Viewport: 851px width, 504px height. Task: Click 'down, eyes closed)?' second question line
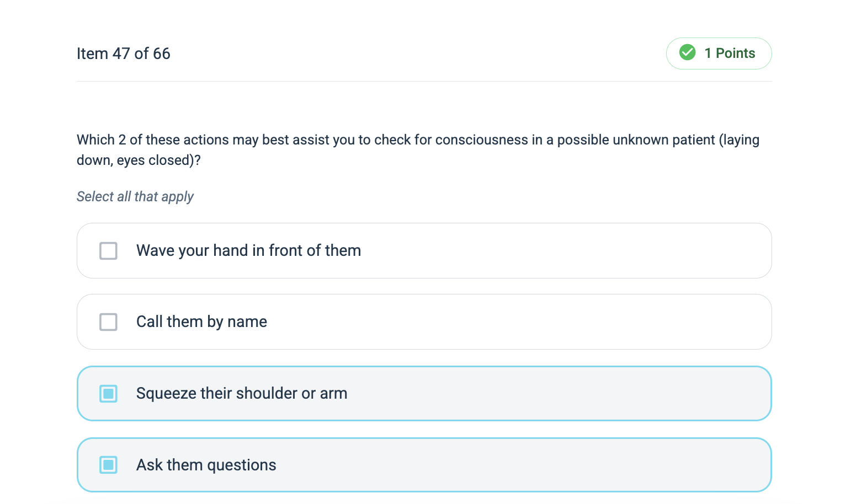pyautogui.click(x=139, y=160)
